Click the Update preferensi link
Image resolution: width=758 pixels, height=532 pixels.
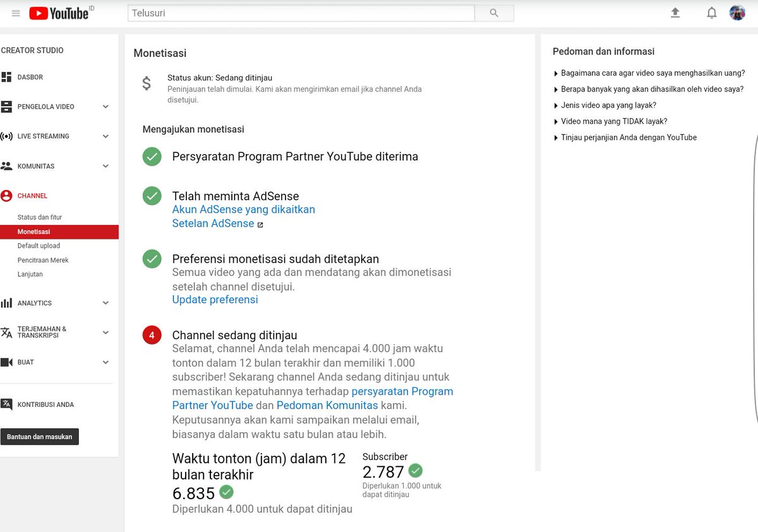coord(215,299)
